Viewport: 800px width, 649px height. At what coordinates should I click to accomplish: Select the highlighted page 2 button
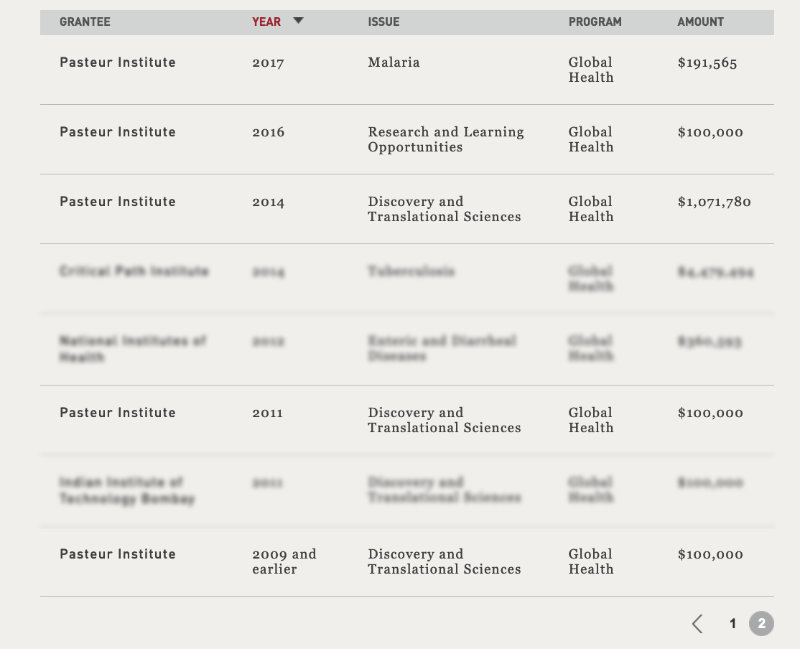coord(761,623)
